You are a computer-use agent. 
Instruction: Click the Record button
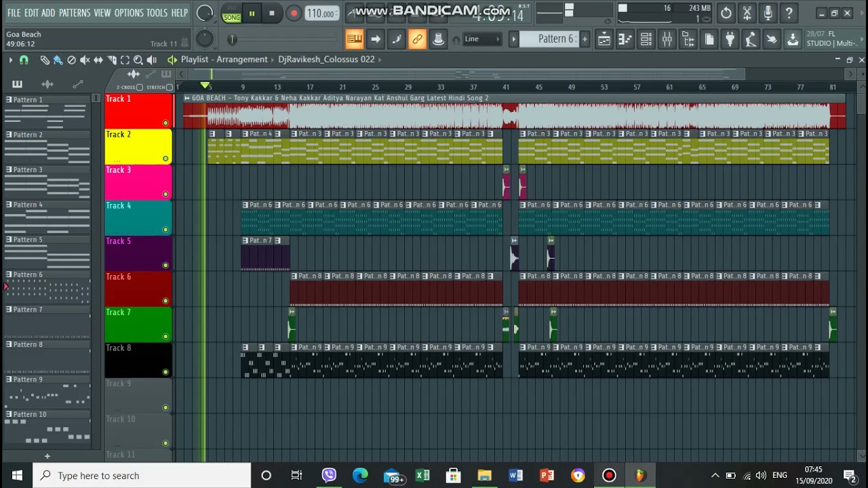tap(294, 13)
